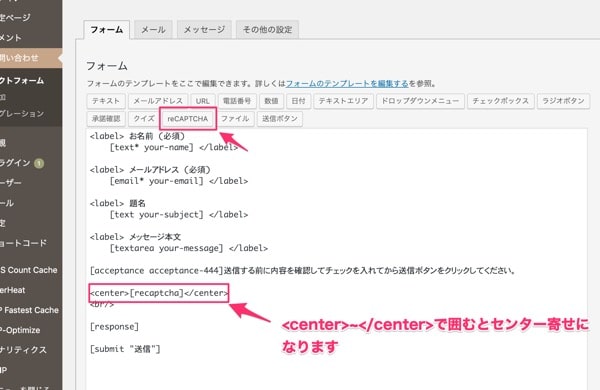This screenshot has height=390, width=600.
Task: Select the その他の設定 tab
Action: pyautogui.click(x=267, y=30)
